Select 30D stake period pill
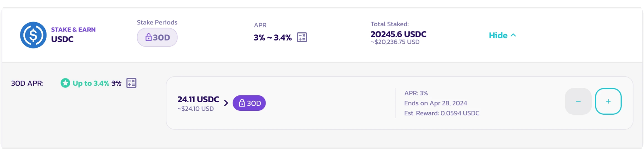644x157 pixels. point(157,37)
